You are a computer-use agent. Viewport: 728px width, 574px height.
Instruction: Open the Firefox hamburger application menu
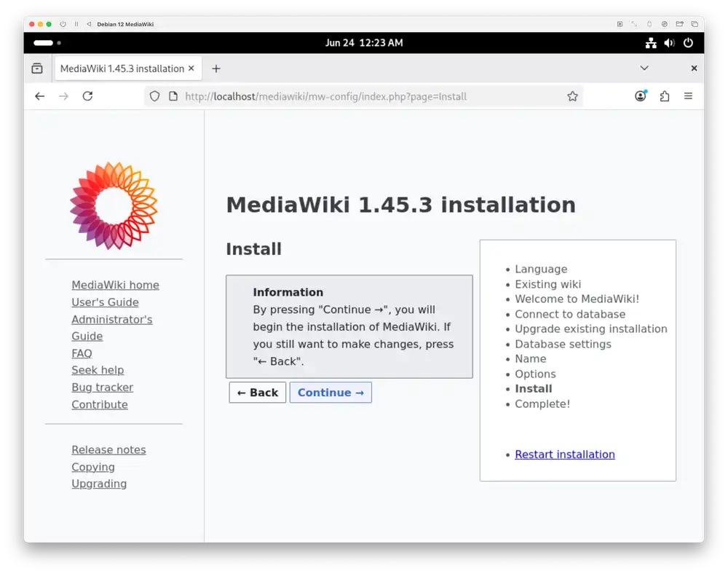point(688,96)
